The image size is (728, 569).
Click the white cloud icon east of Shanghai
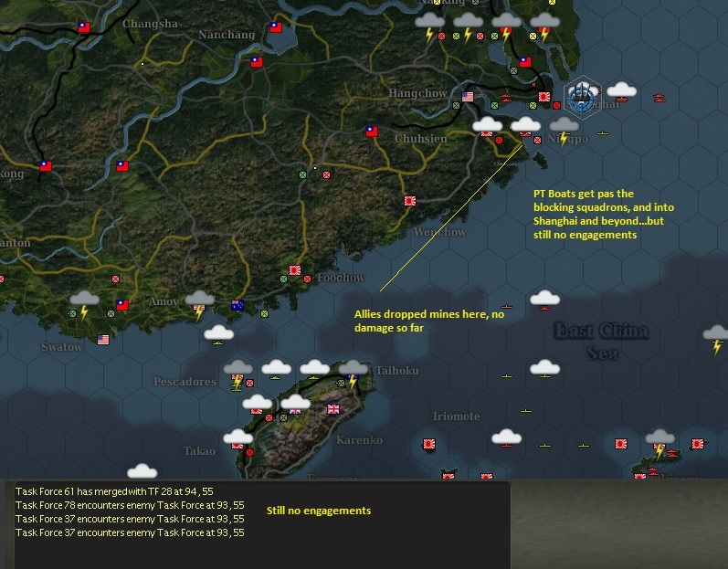point(621,90)
